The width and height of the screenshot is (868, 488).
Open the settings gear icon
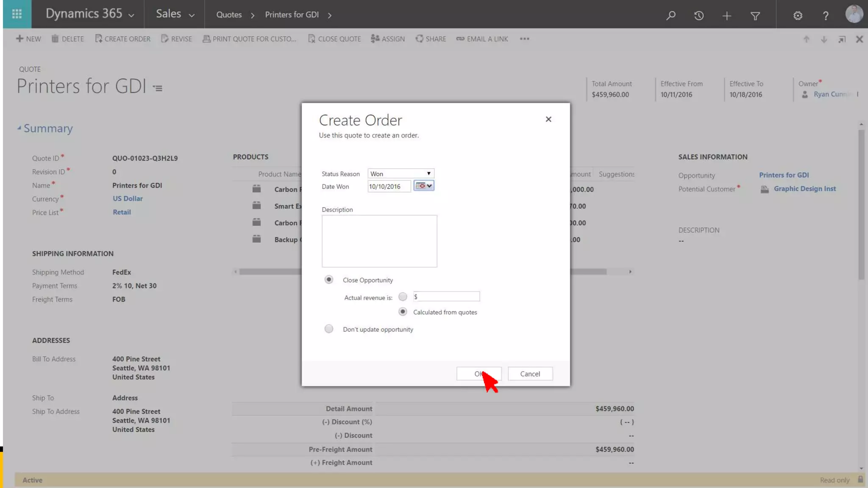[798, 16]
